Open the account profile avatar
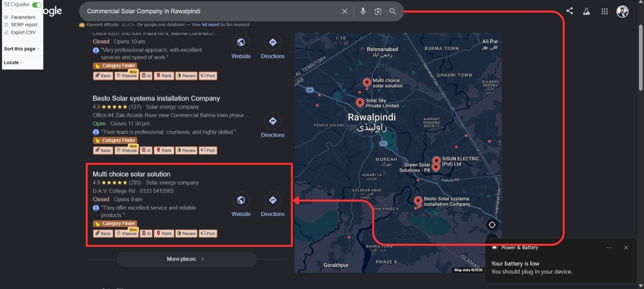This screenshot has width=644, height=289. 623,11
